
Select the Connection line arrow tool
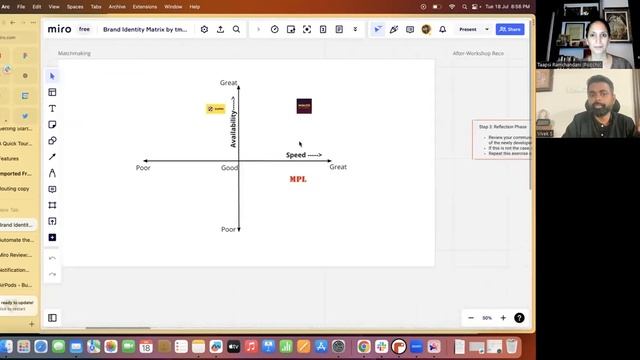click(x=52, y=157)
